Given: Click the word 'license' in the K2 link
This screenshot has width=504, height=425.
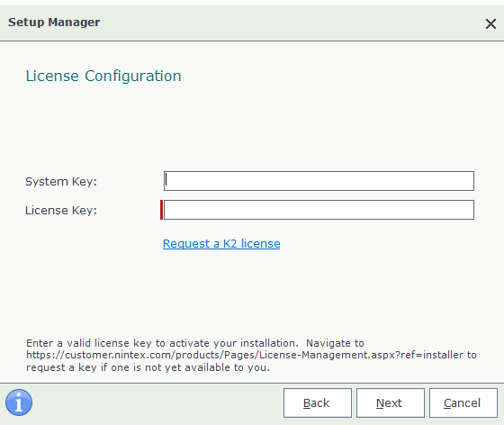Looking at the screenshot, I should [261, 244].
